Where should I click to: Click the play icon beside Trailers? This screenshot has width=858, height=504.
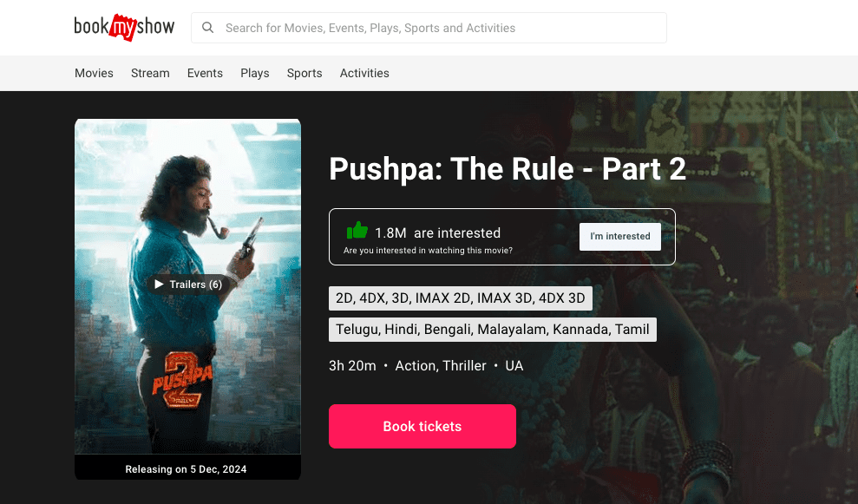pos(160,284)
